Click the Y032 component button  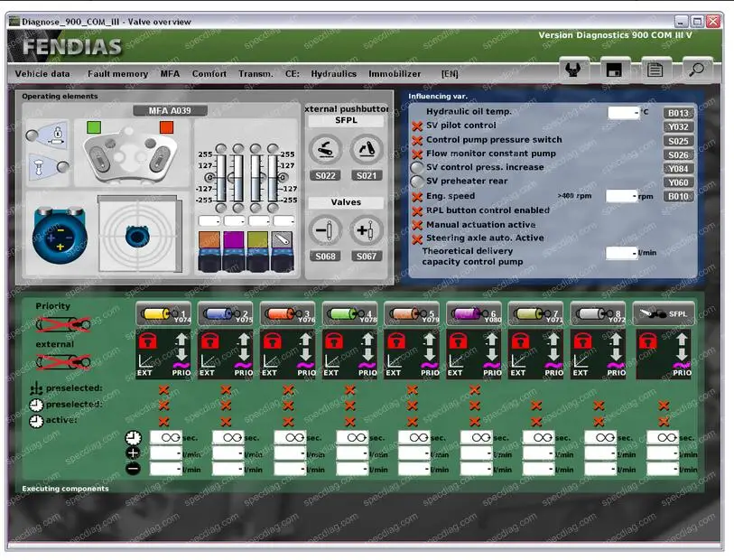(x=678, y=126)
